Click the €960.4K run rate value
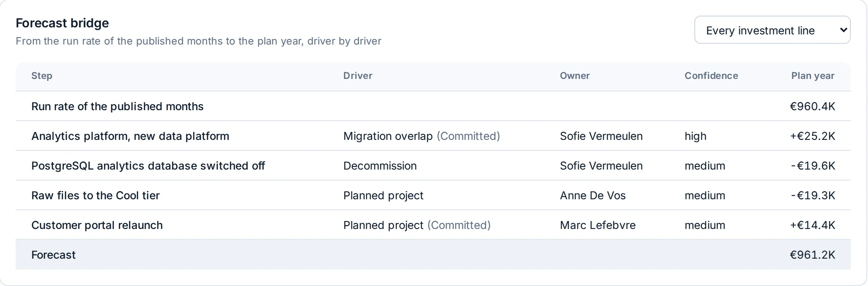The image size is (868, 286). click(812, 106)
